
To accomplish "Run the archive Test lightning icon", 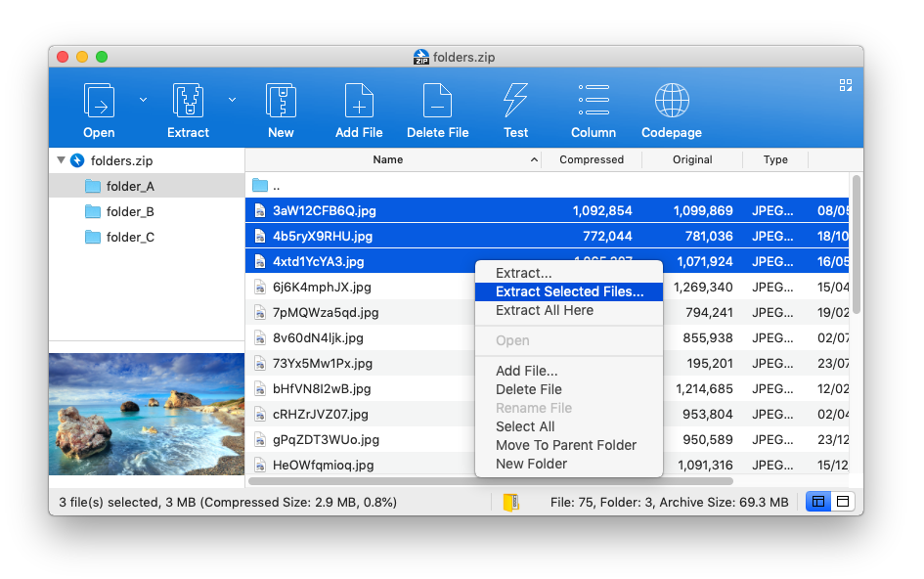I will pos(515,102).
